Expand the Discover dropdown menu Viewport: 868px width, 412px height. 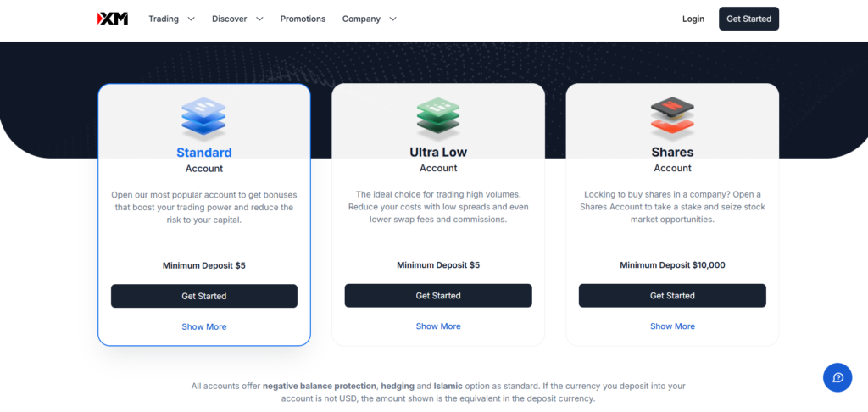click(x=237, y=19)
